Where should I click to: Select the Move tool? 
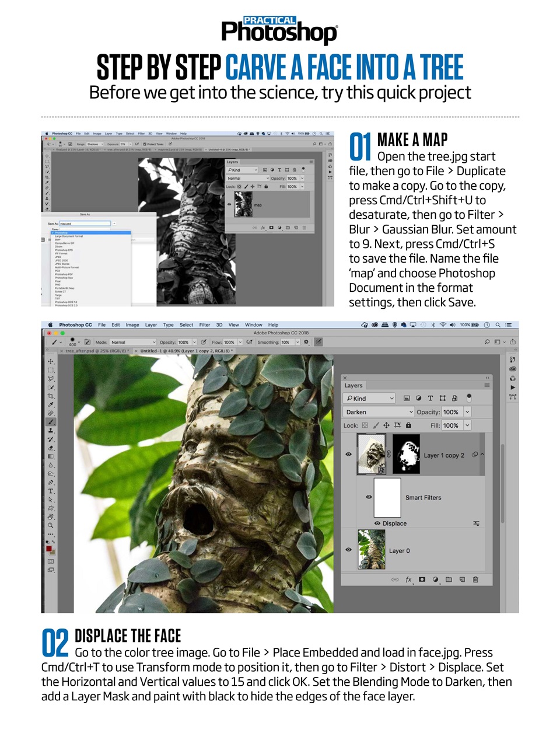(51, 361)
